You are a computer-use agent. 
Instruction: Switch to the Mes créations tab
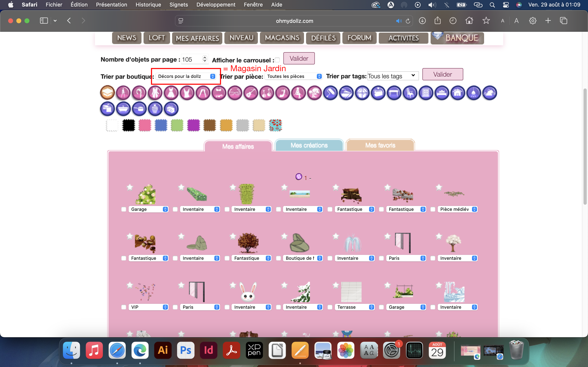[309, 145]
